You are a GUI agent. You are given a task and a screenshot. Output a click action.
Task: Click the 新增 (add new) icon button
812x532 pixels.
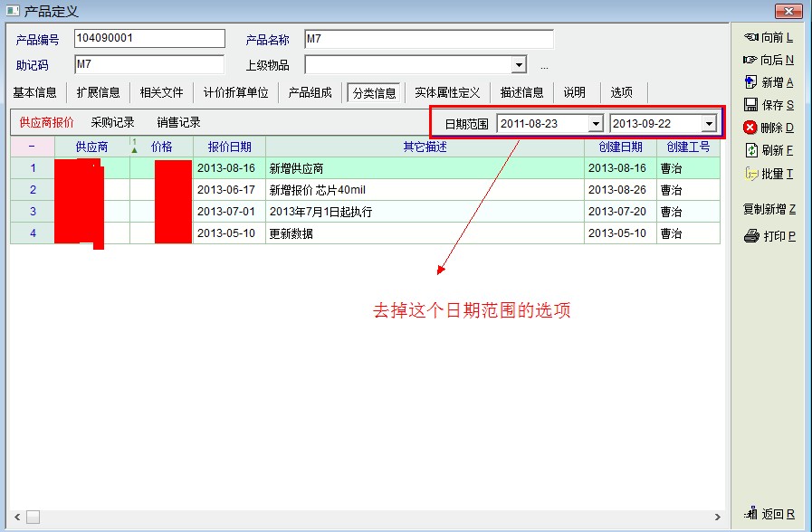(x=750, y=82)
